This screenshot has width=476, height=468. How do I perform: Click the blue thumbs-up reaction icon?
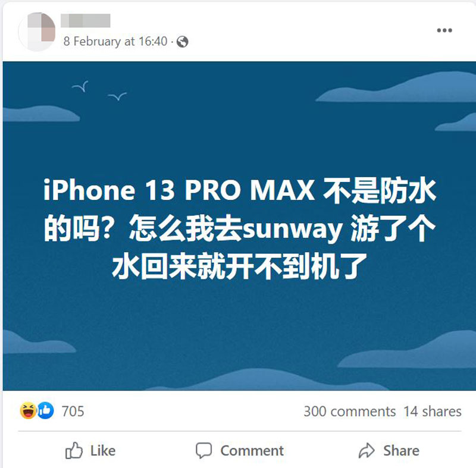(46, 411)
